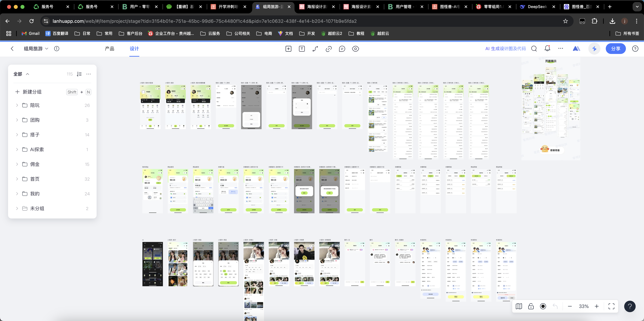The height and width of the screenshot is (321, 644).
Task: Open search magnifier in top bar
Action: pyautogui.click(x=534, y=49)
